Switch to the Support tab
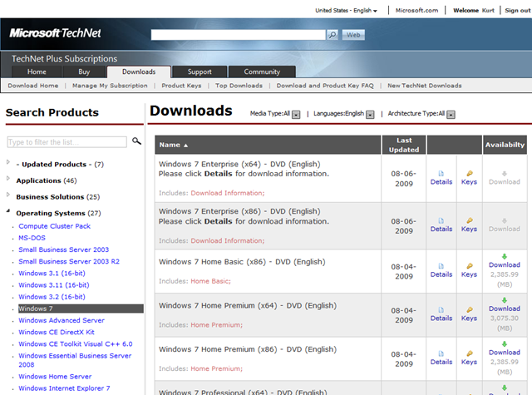The image size is (532, 395). [x=199, y=72]
